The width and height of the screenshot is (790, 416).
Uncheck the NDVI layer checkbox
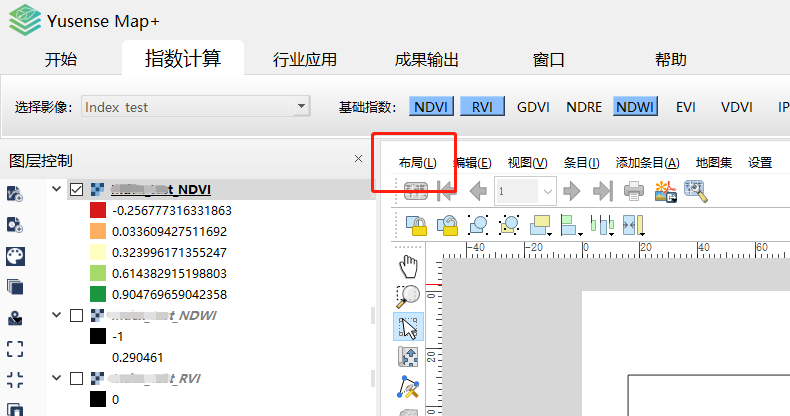pos(77,189)
